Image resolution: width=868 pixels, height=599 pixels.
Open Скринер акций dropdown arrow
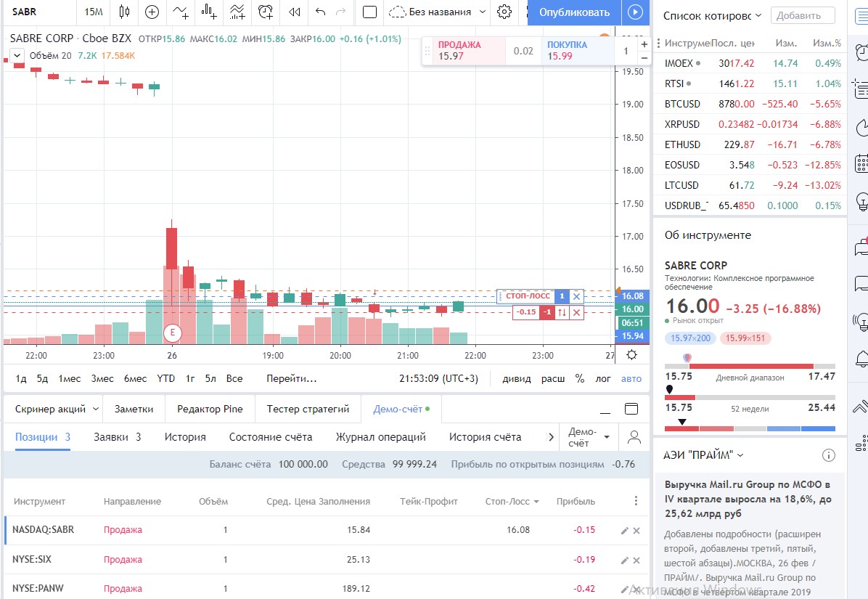95,409
